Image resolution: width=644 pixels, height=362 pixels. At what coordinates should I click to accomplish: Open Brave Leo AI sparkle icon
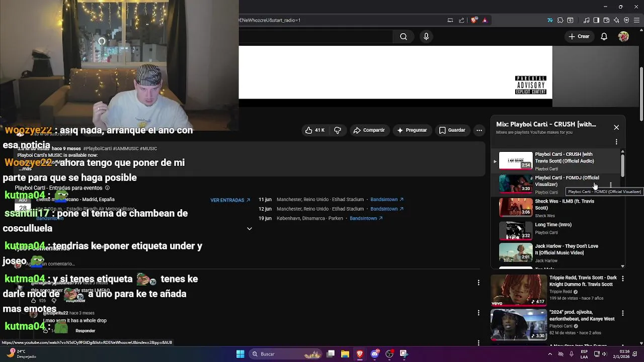616,20
